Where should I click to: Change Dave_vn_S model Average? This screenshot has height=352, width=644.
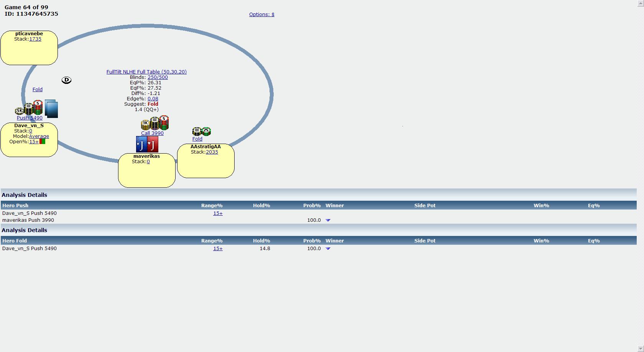[39, 136]
